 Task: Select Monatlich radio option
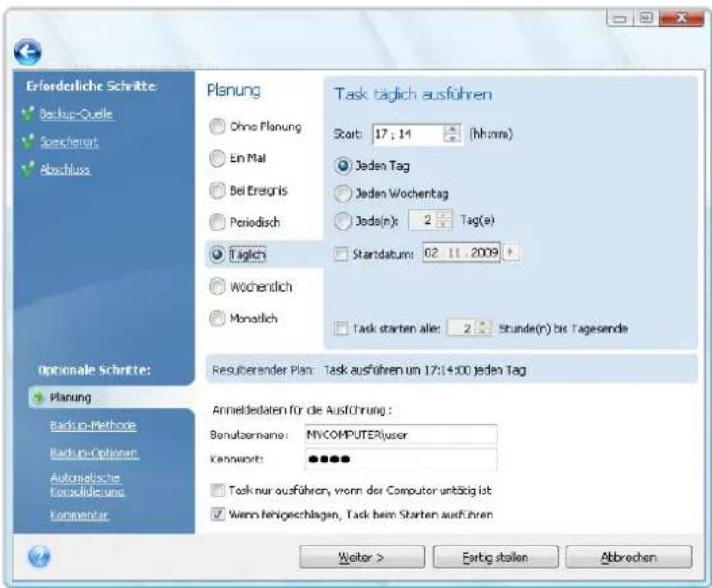click(217, 318)
